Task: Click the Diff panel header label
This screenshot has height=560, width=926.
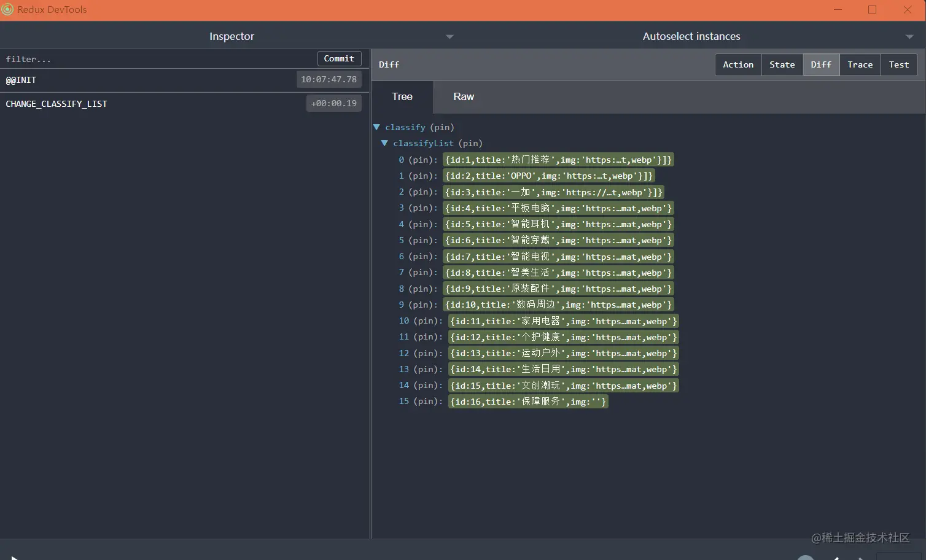Action: (389, 64)
